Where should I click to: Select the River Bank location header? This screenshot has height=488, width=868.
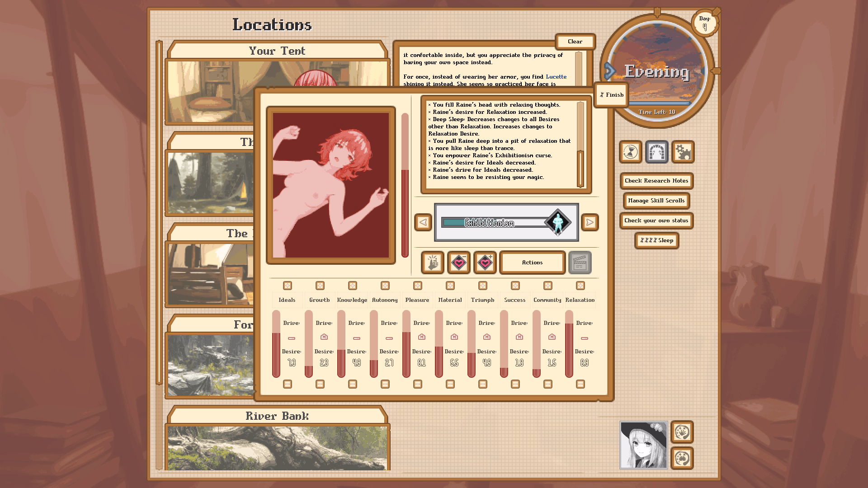(x=277, y=416)
